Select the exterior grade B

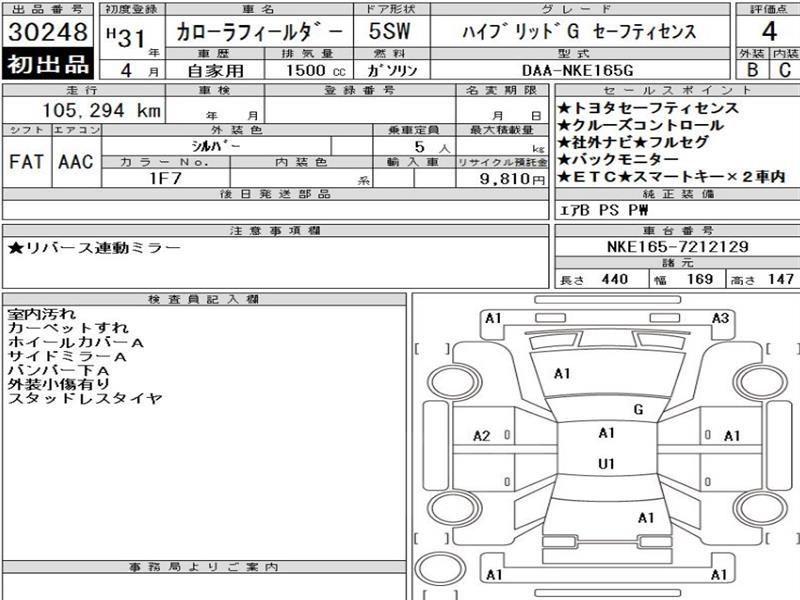click(x=752, y=69)
